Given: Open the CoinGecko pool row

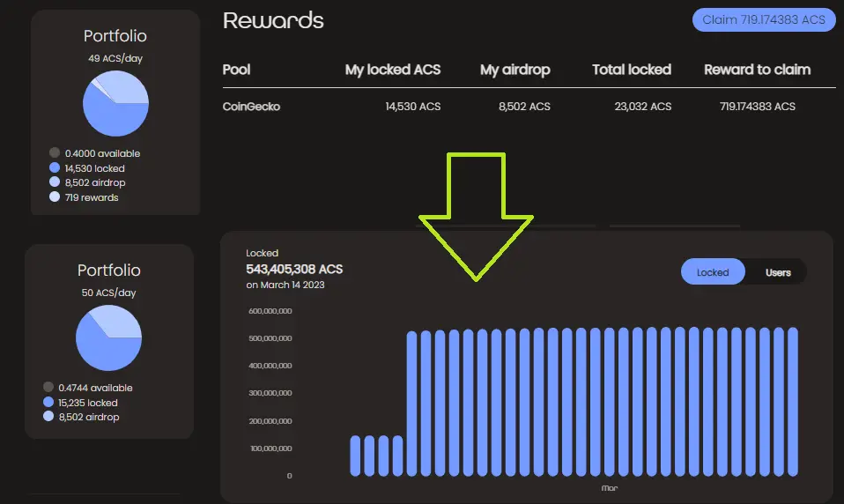Looking at the screenshot, I should pos(529,107).
